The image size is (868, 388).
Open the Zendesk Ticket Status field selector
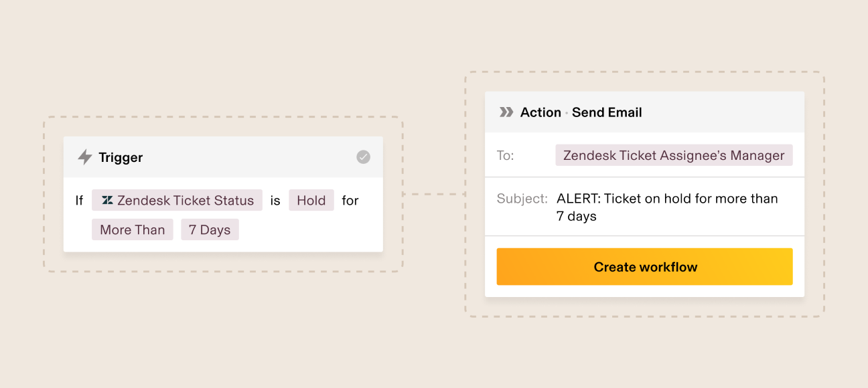tap(177, 200)
